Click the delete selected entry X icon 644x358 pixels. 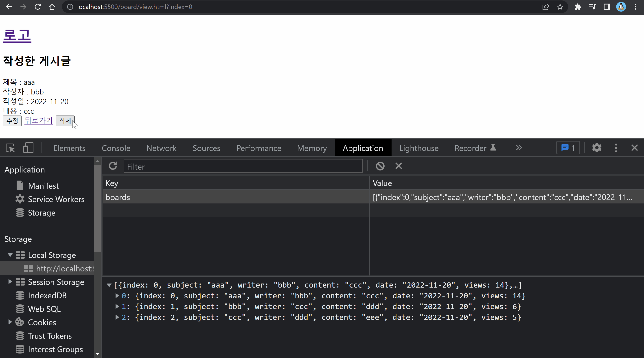coord(399,166)
